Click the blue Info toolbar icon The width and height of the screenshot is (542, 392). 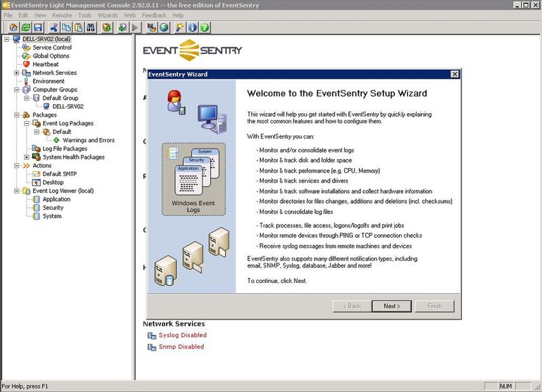192,27
